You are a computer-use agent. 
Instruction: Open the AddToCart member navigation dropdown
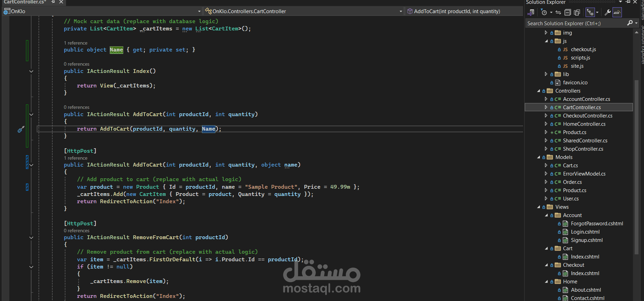pos(464,11)
